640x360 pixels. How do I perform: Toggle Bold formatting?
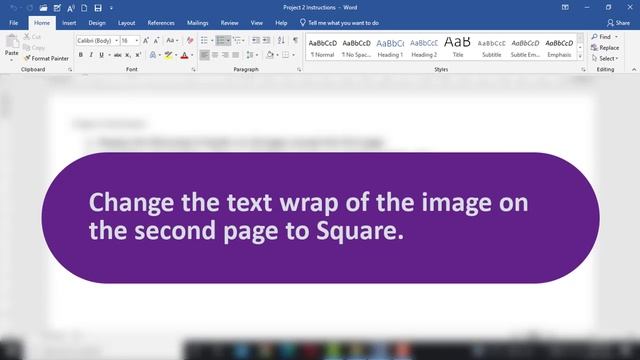click(81, 55)
